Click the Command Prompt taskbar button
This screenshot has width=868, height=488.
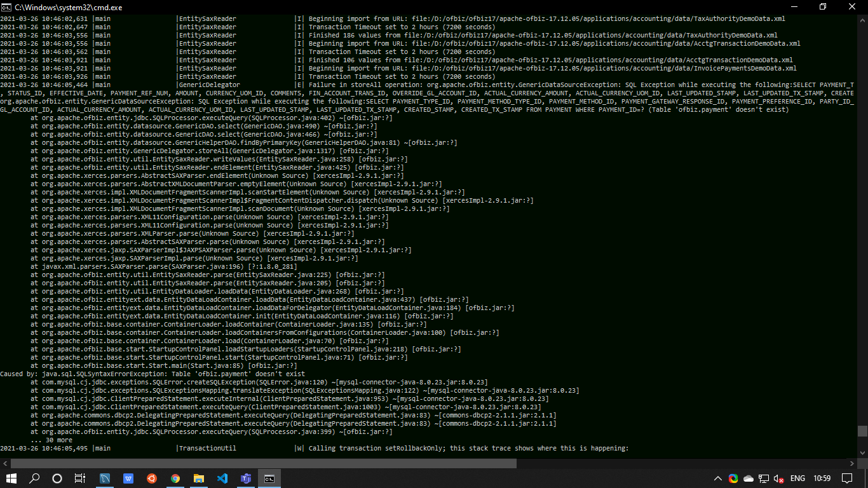[x=269, y=478]
